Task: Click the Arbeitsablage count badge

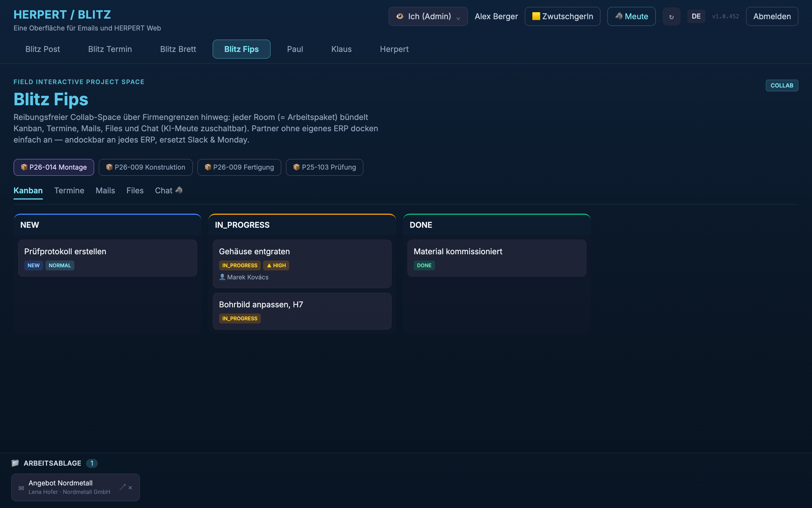Action: (92, 463)
